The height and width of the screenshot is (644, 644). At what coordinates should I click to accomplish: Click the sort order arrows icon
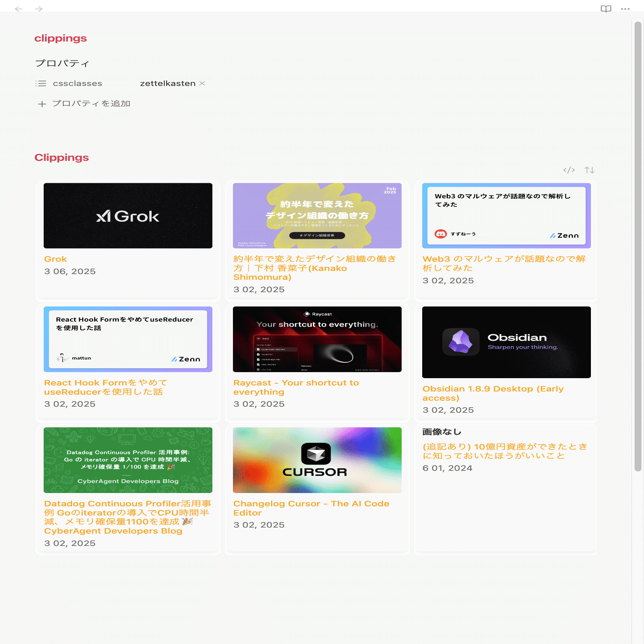click(590, 170)
